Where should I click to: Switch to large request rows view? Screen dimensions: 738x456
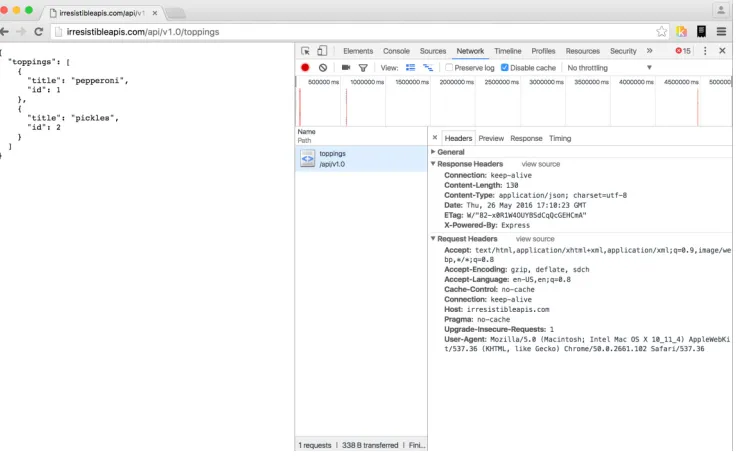coord(410,68)
